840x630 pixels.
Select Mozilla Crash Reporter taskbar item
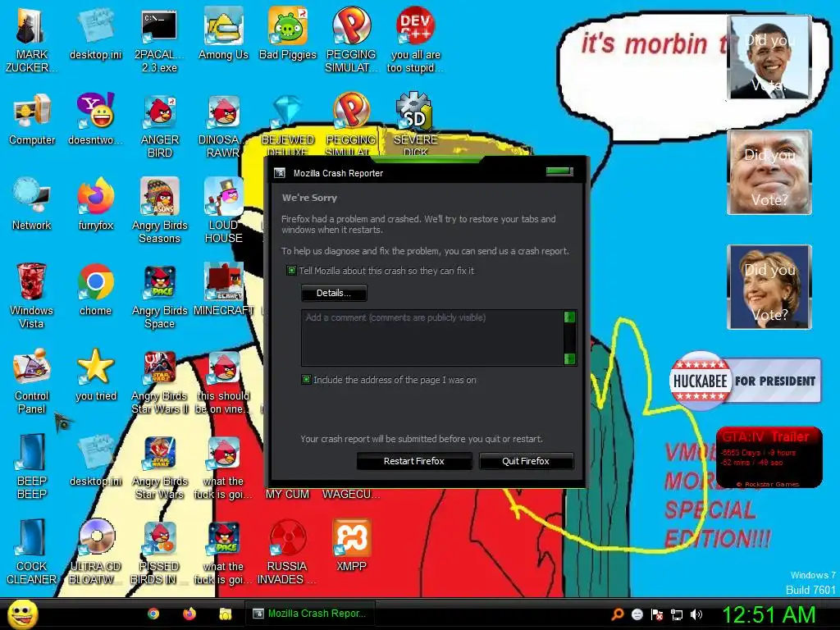pyautogui.click(x=309, y=614)
